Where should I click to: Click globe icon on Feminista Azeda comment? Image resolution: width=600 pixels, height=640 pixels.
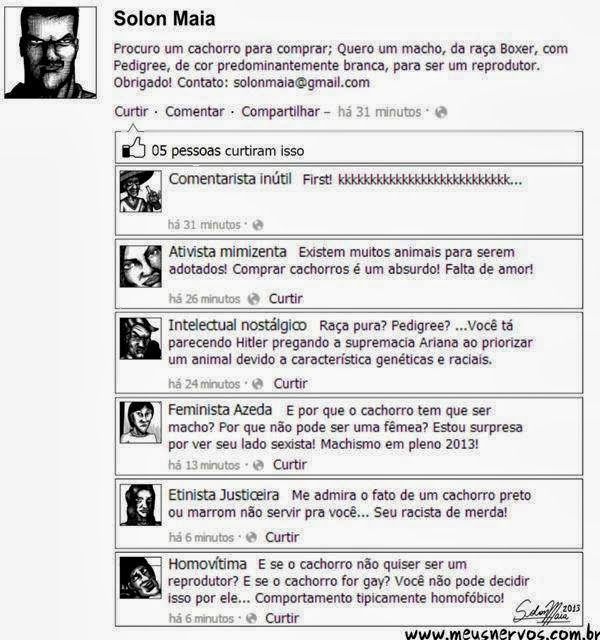point(258,465)
